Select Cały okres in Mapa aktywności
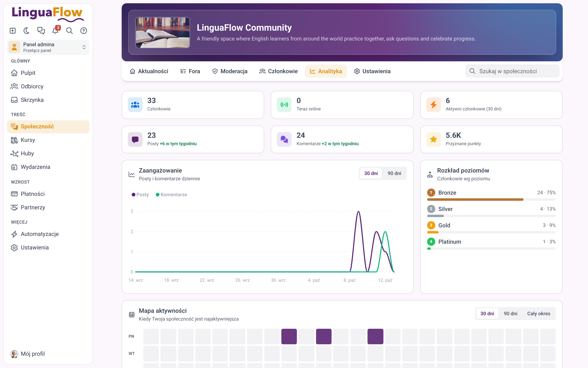588x368 pixels. click(x=538, y=313)
